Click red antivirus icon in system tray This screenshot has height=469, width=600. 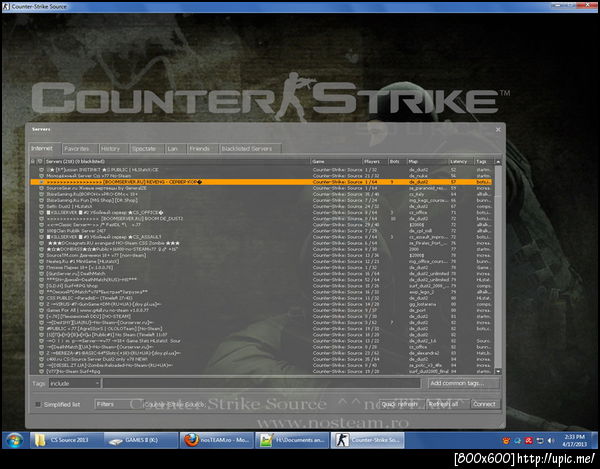pyautogui.click(x=529, y=441)
